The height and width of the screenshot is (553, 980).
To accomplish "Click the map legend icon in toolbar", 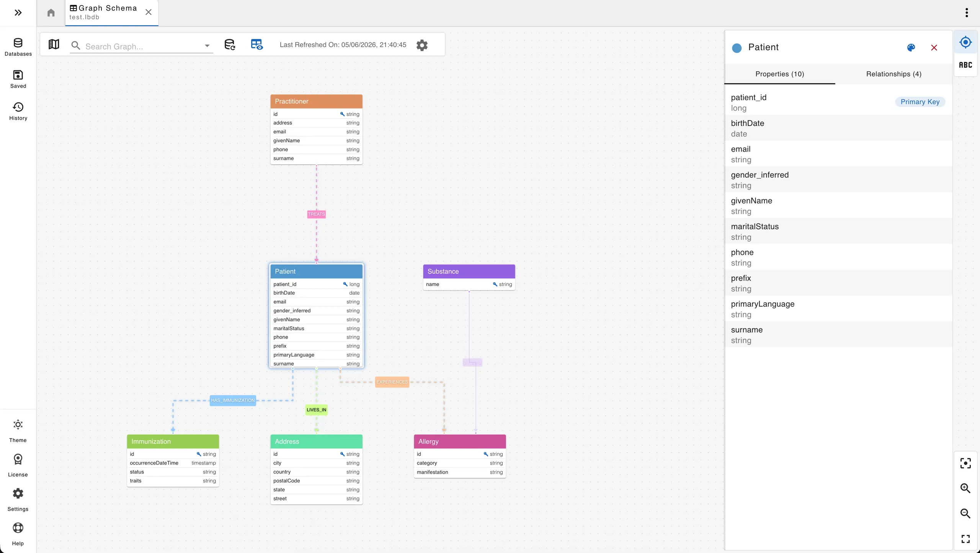I will 54,44.
